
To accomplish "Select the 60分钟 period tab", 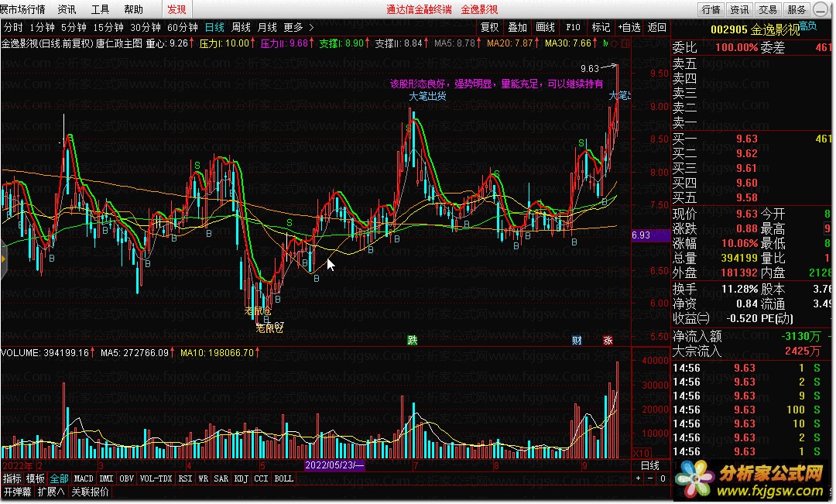I will [183, 27].
